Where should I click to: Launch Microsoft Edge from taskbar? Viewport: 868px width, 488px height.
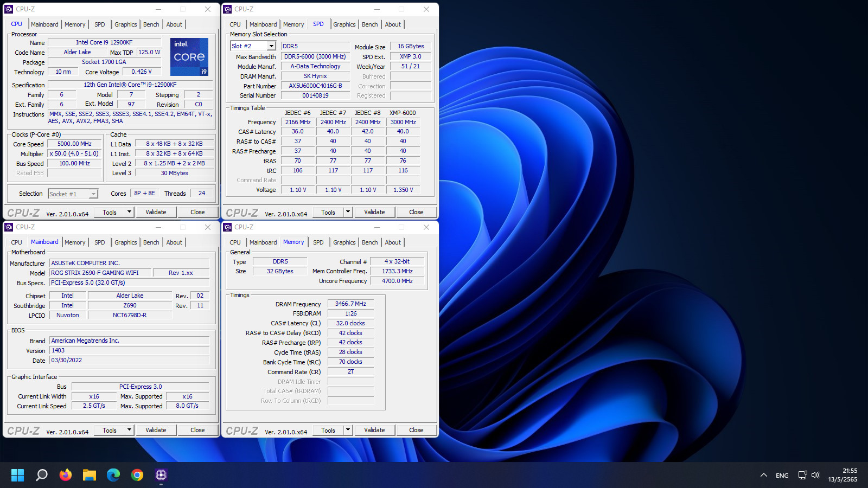coord(113,475)
